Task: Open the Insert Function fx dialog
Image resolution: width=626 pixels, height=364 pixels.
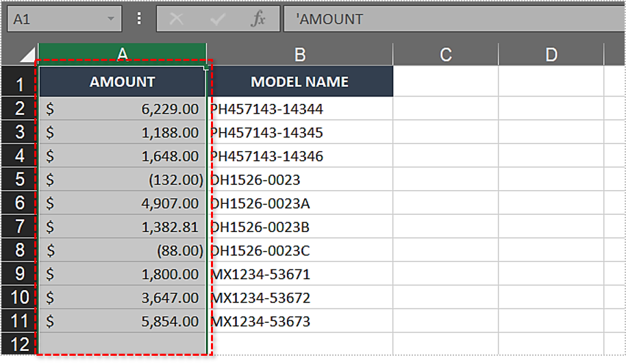Action: 258,18
